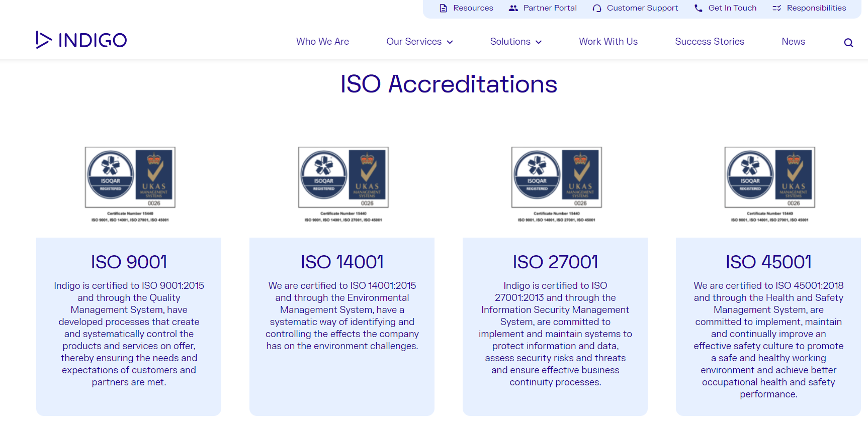Viewport: 868px width, 422px height.
Task: Click the ISO 14001 card heading
Action: click(342, 262)
